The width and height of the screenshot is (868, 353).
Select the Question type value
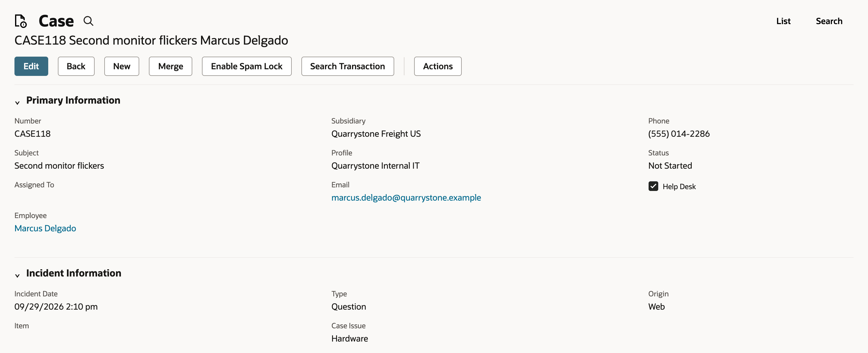[348, 307]
